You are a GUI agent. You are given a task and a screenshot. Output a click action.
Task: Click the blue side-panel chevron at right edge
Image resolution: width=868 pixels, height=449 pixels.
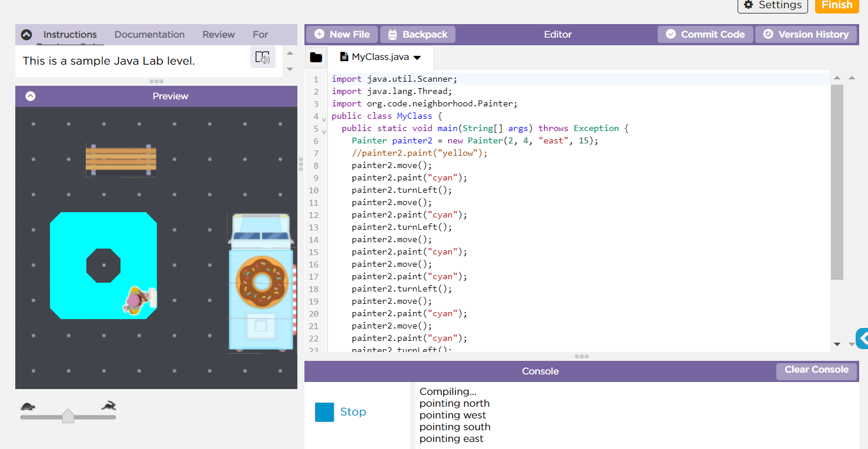coord(862,339)
